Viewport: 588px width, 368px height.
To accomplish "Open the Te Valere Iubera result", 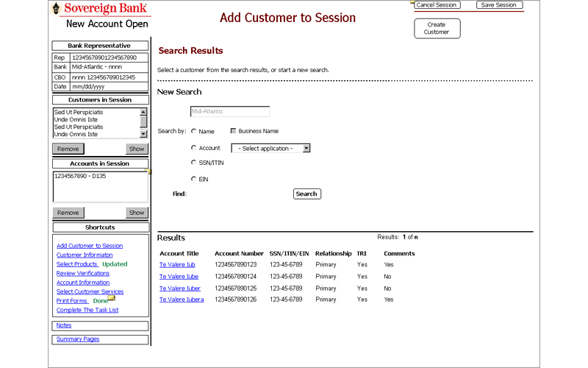I will pyautogui.click(x=182, y=300).
